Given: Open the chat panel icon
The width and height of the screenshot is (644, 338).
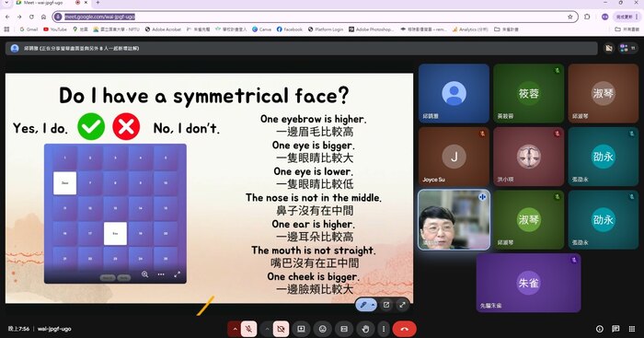Looking at the screenshot, I should pos(615,329).
